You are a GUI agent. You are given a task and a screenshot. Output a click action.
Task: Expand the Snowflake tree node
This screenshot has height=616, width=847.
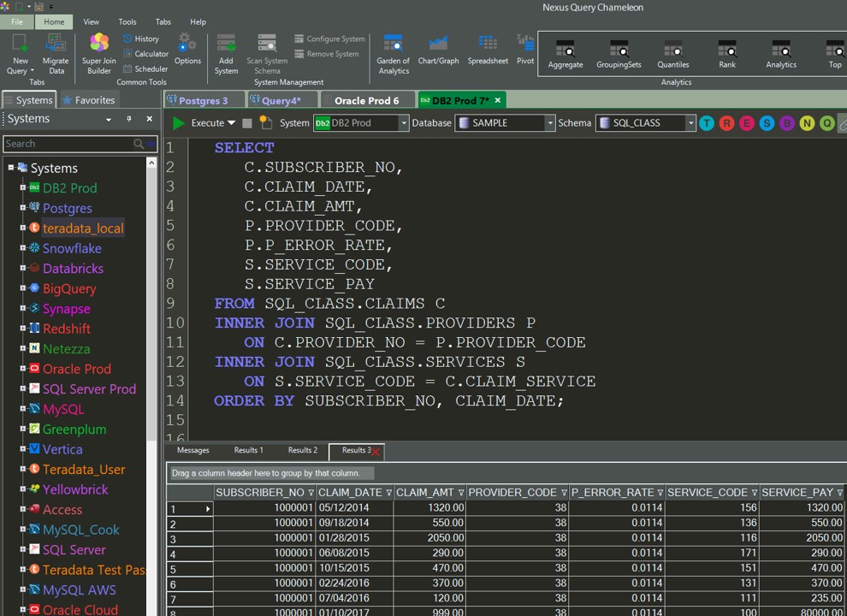24,248
